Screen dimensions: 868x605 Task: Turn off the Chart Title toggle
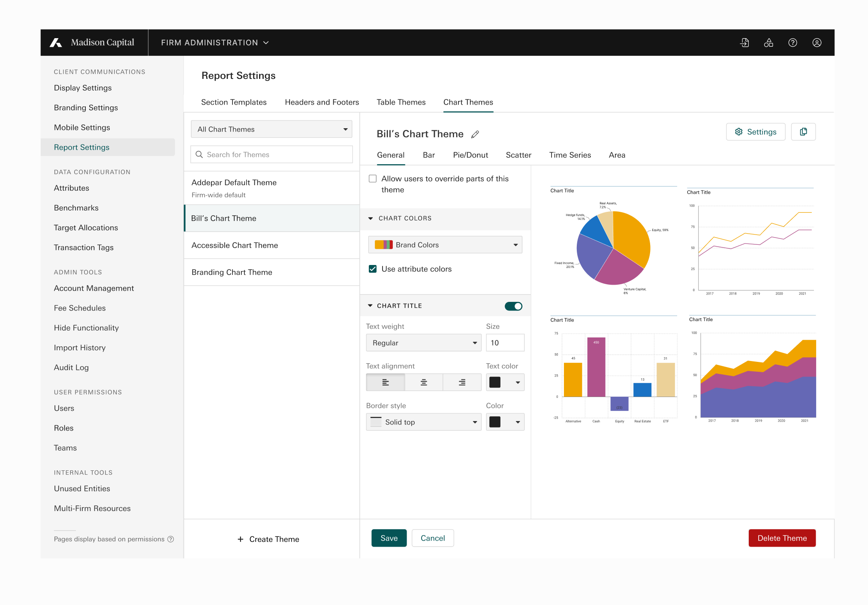(x=513, y=306)
